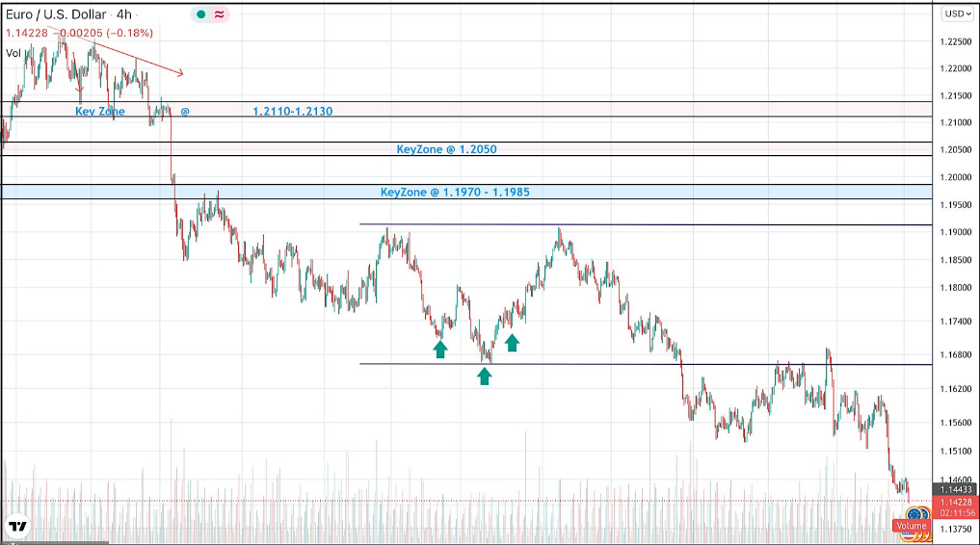Open the USD currency dropdown
This screenshot has width=980, height=545.
click(x=956, y=13)
